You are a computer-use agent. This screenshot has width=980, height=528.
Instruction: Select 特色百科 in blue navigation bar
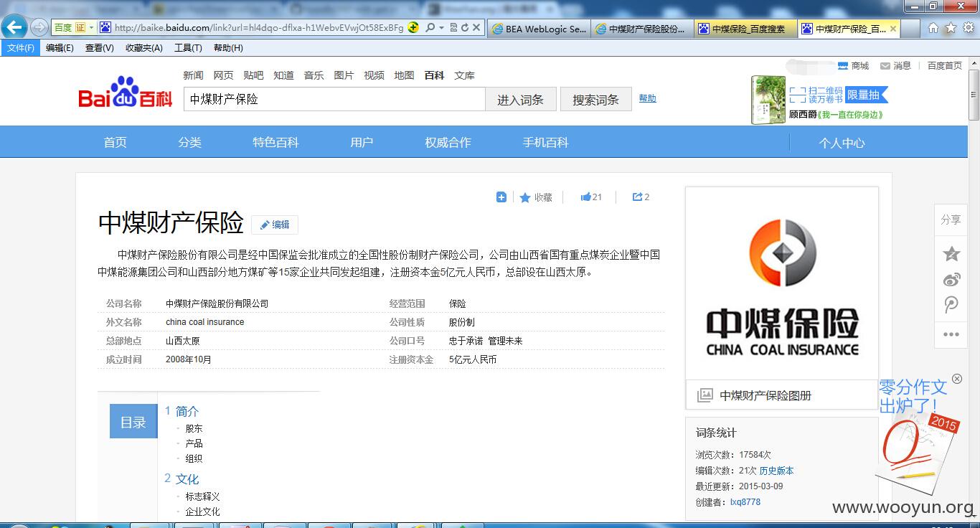click(x=275, y=142)
